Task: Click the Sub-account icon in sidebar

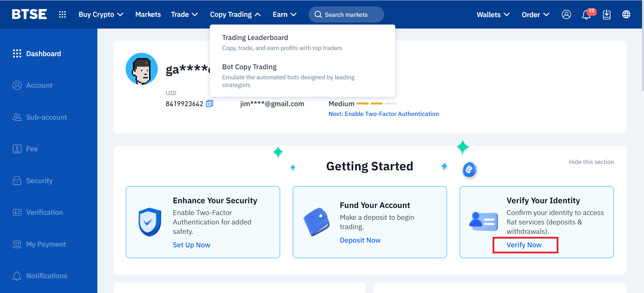Action: [x=17, y=117]
